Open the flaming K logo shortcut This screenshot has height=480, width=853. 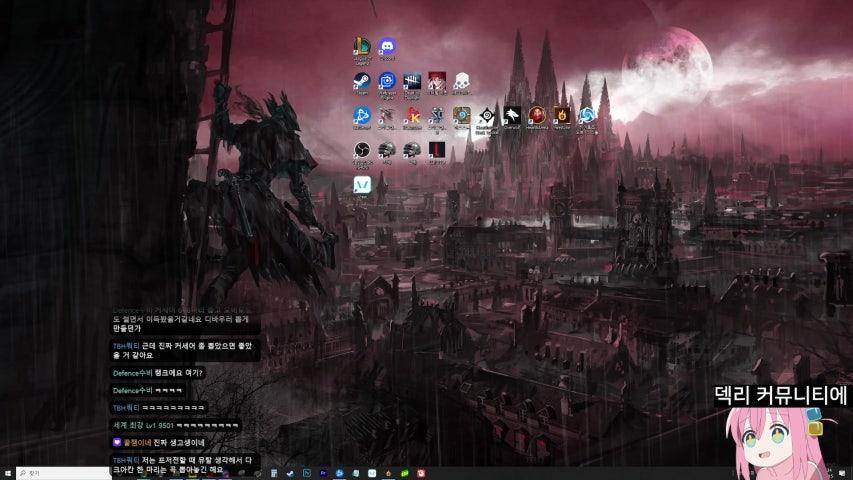click(412, 115)
